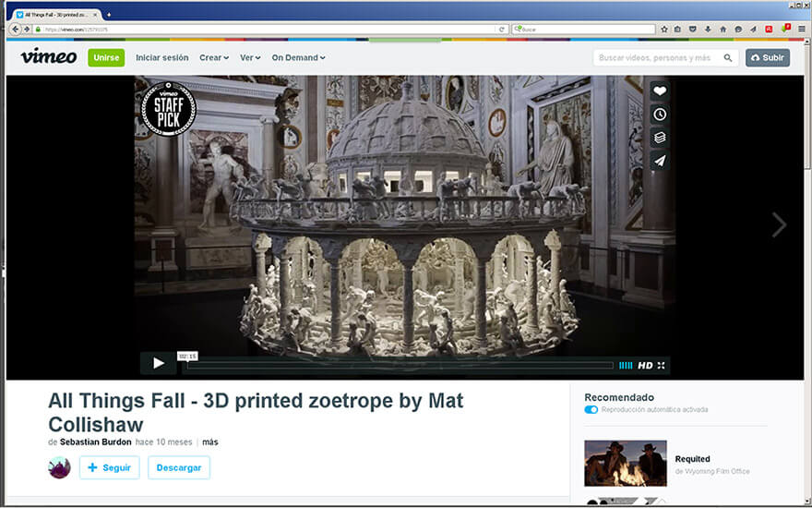Add video to Watch Later clock icon
The height and width of the screenshot is (508, 812).
click(x=659, y=115)
